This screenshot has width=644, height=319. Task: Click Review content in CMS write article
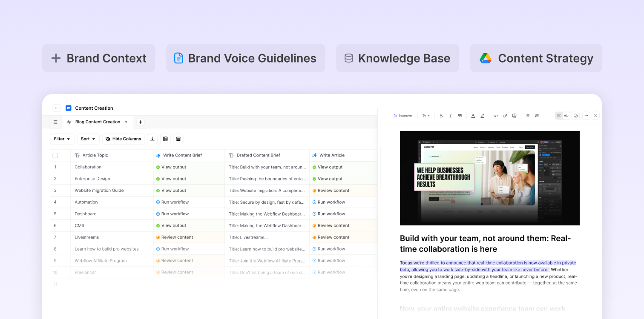coord(331,225)
